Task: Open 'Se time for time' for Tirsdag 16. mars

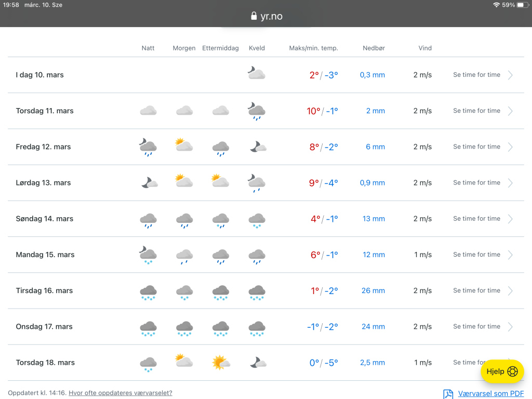Action: (x=476, y=291)
